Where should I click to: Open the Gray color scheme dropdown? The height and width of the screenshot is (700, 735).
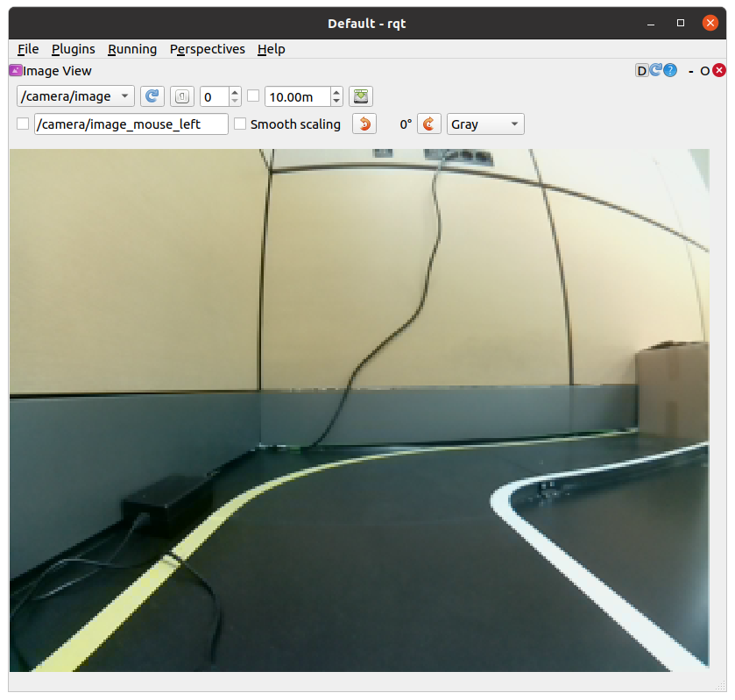485,124
